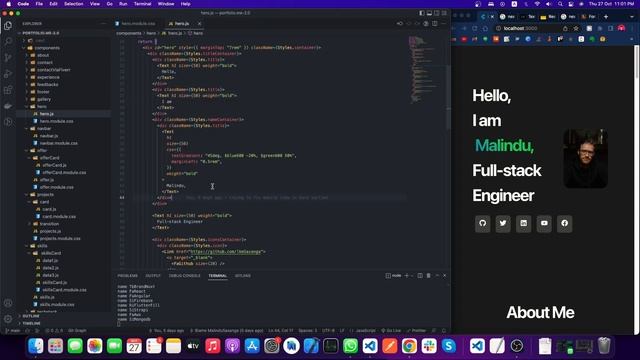Click Git Graph in the status bar

coord(77,331)
